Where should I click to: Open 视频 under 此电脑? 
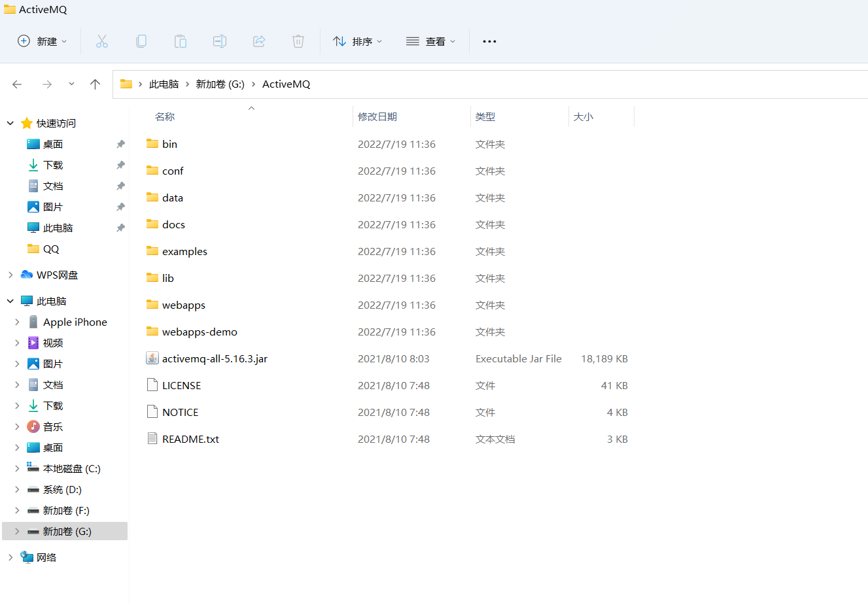[x=53, y=343]
